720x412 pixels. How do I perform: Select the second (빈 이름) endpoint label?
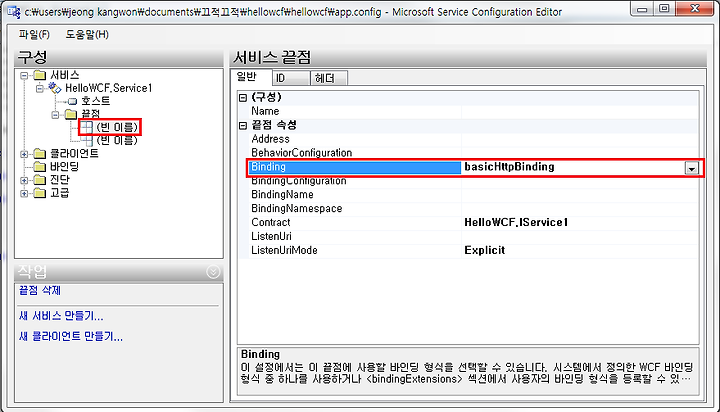[x=117, y=141]
